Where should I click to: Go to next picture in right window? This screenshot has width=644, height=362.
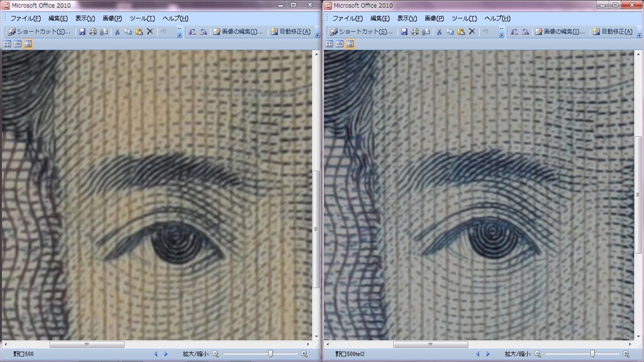[488, 354]
